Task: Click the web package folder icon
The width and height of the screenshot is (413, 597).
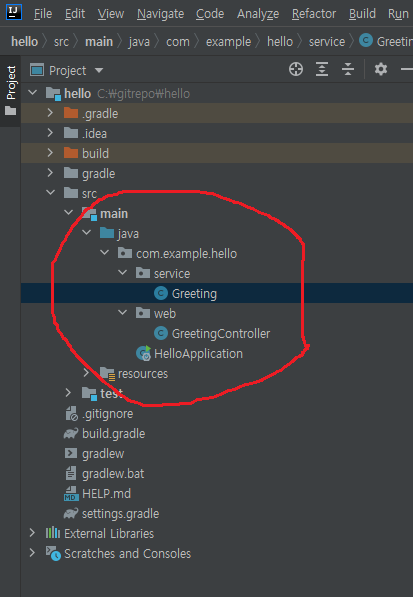Action: tap(143, 313)
